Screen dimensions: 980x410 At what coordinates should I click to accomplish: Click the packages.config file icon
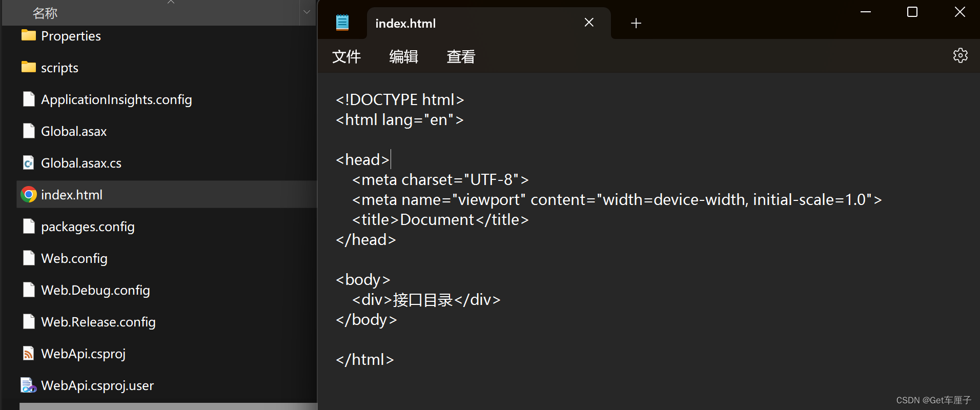(29, 226)
